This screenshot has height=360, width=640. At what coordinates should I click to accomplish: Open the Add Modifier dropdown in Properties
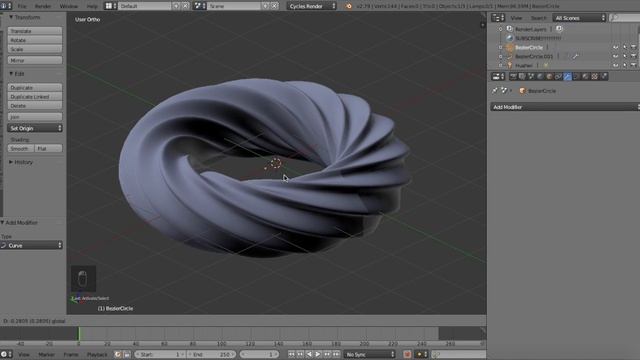click(x=565, y=107)
